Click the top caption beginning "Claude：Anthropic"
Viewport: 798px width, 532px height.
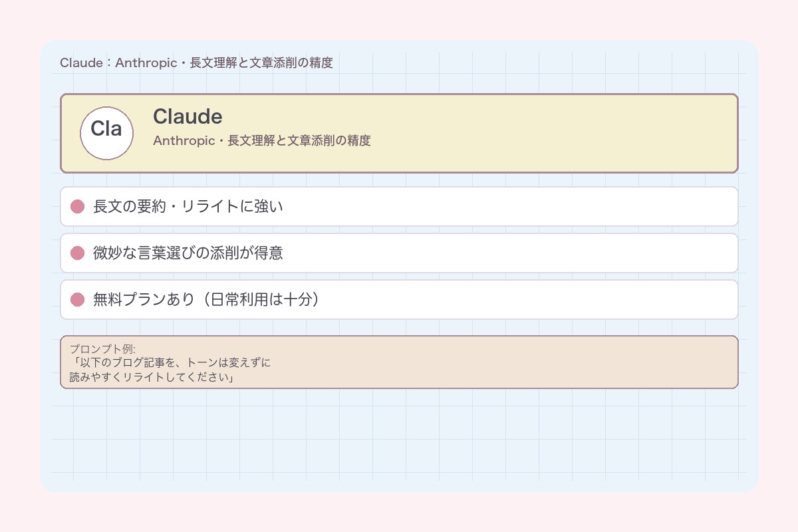tap(196, 63)
